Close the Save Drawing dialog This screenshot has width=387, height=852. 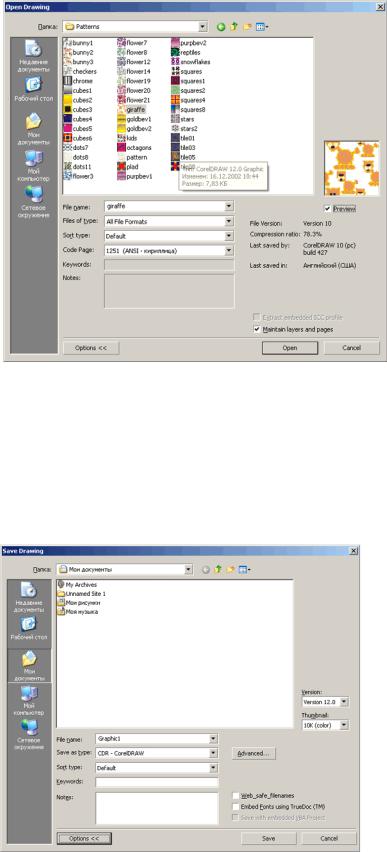(353, 551)
